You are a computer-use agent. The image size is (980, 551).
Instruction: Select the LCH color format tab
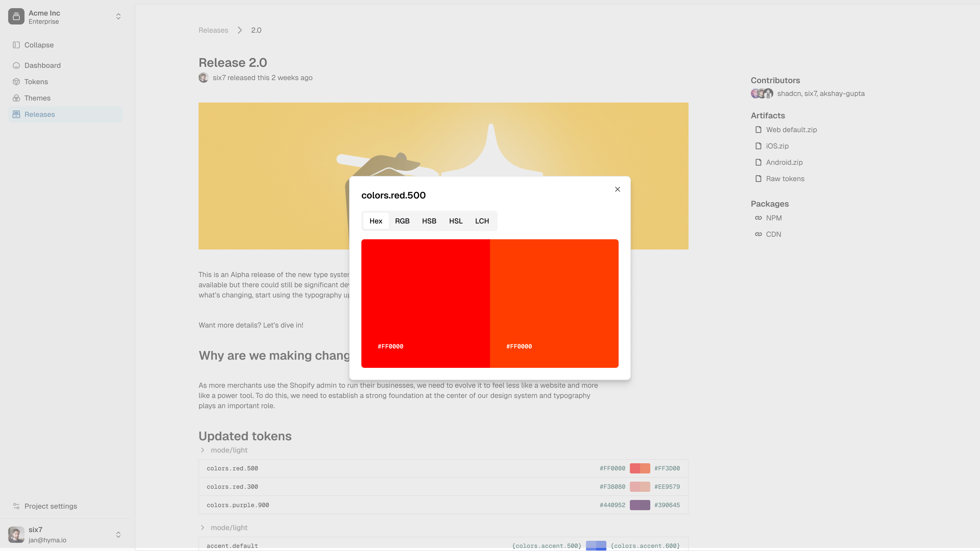coord(482,221)
